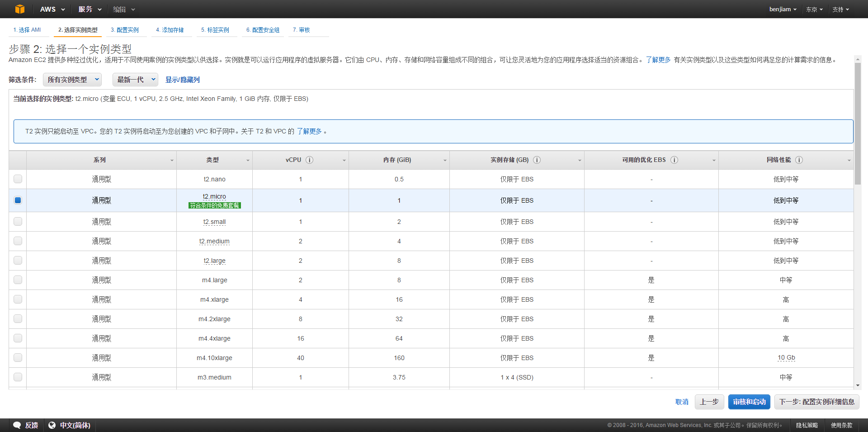Click the t2.large type link
Viewport: 868px width, 432px height.
point(214,261)
